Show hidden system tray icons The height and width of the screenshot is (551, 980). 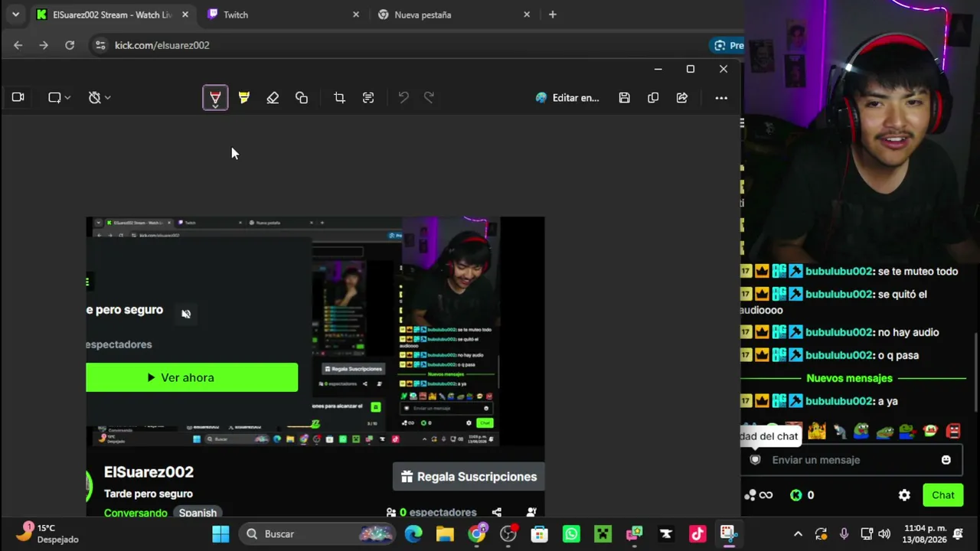coord(798,534)
